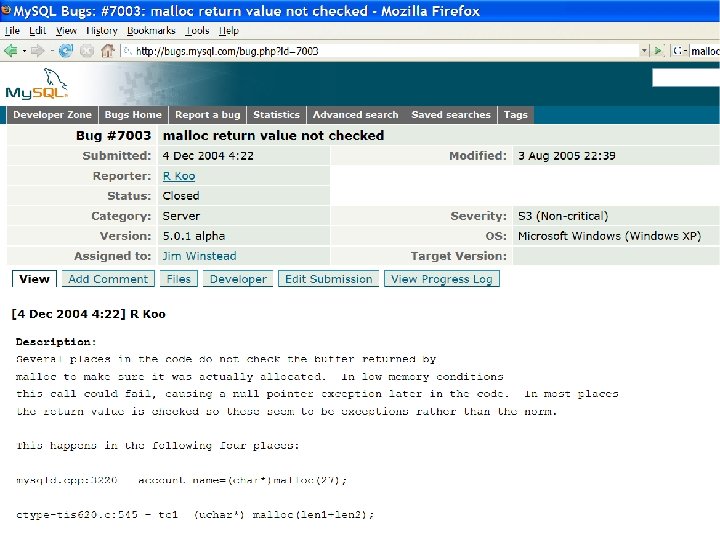Click the MySQL dolphin logo

coord(37,84)
